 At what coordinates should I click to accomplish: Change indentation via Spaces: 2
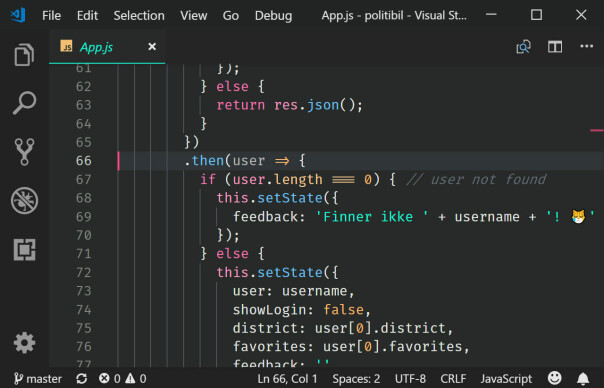tap(356, 379)
